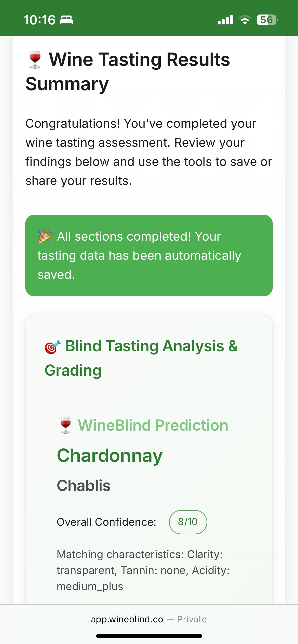The image size is (298, 644).
Task: Select the Blind Tasting Analysis & Grading heading
Action: pos(141,358)
